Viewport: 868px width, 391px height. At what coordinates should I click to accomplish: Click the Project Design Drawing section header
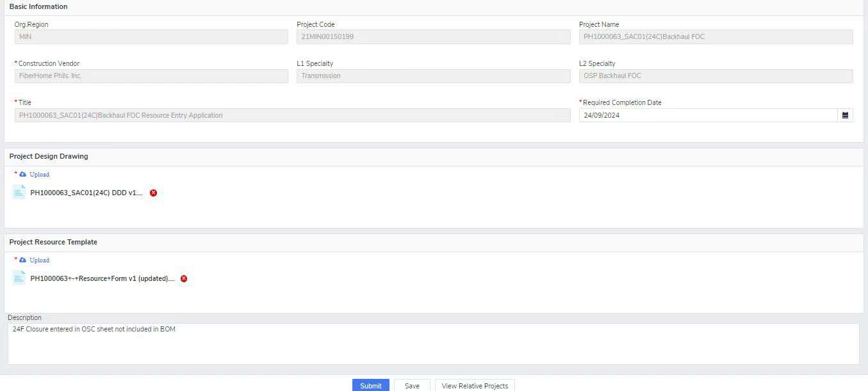point(49,156)
